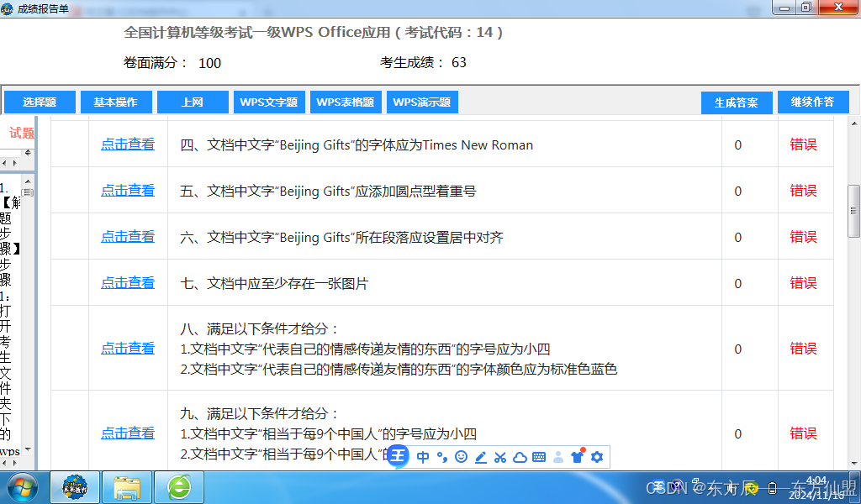Open the Windows Start button
Viewport: 861px width, 504px height.
(21, 487)
